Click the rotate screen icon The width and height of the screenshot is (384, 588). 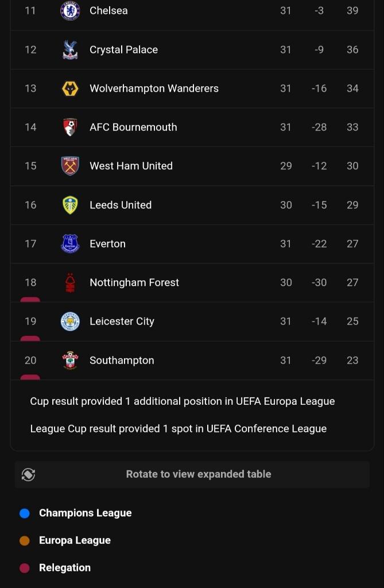28,474
